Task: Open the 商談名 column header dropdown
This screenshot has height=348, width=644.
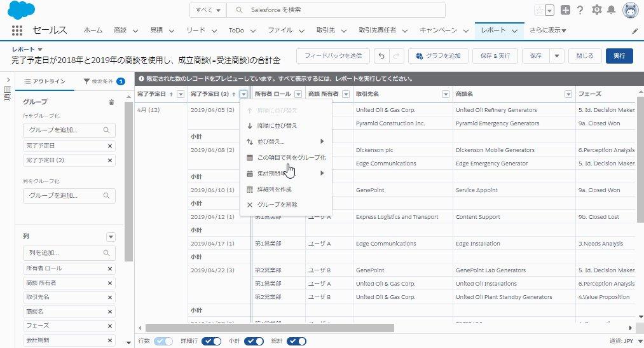Action: coord(568,95)
